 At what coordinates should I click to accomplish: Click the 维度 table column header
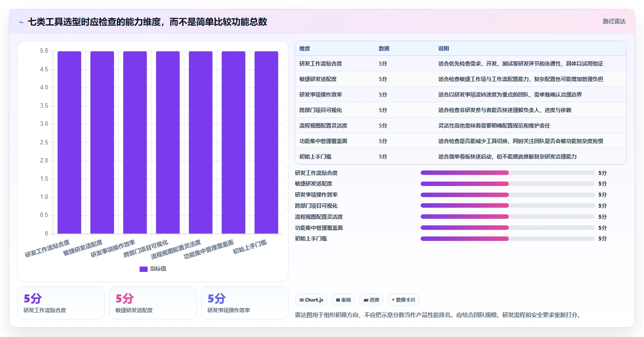pos(304,48)
